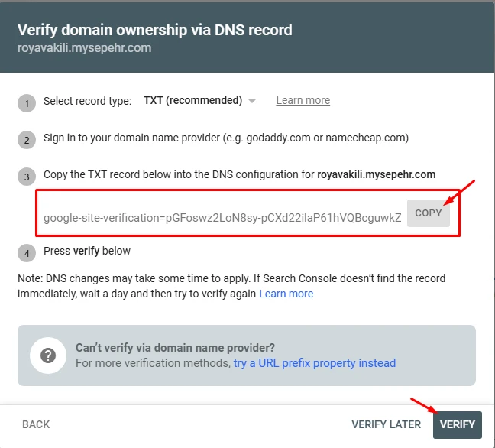Screen dimensions: 495x448
Task: Follow try a URL prefix property instead
Action: click(315, 363)
